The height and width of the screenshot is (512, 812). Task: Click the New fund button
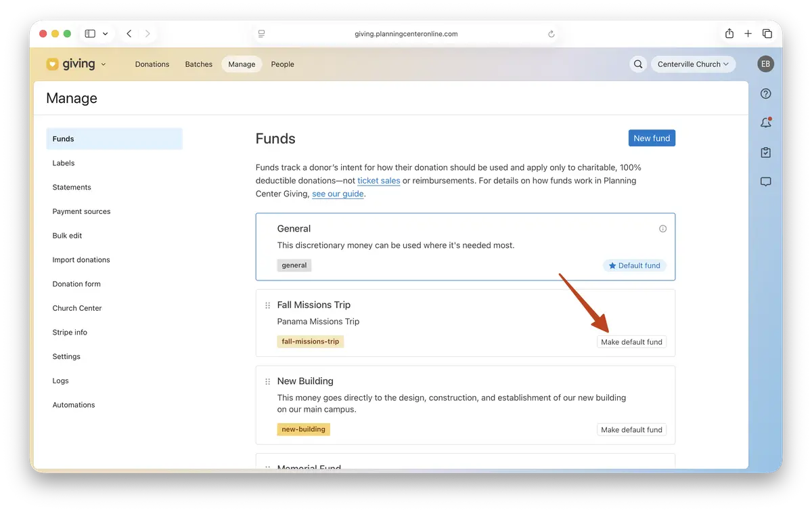652,138
